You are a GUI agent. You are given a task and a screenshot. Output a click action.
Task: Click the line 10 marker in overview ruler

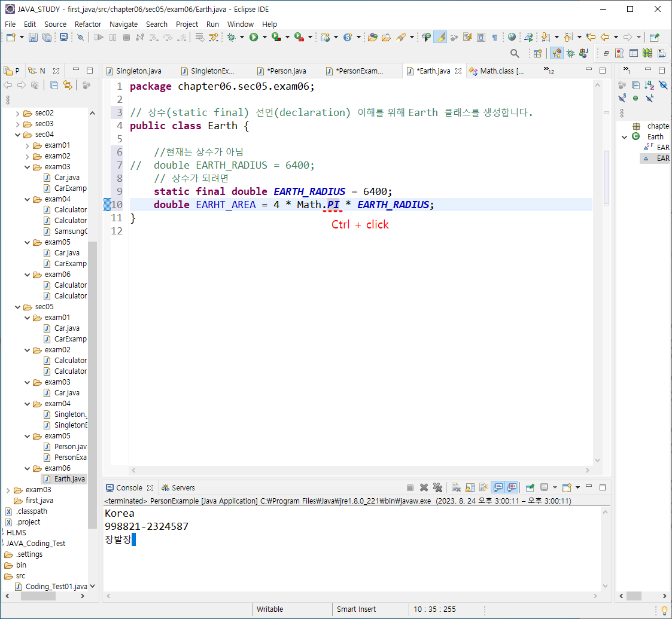(606, 178)
